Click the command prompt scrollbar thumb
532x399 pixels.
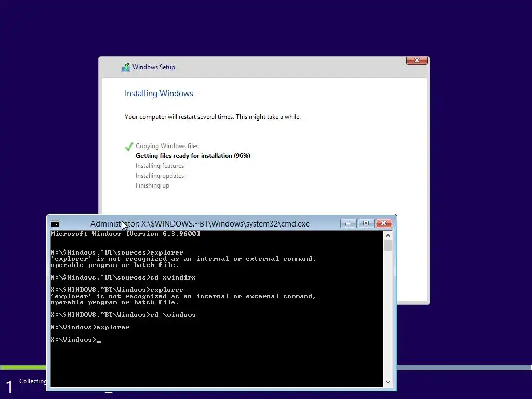click(388, 245)
